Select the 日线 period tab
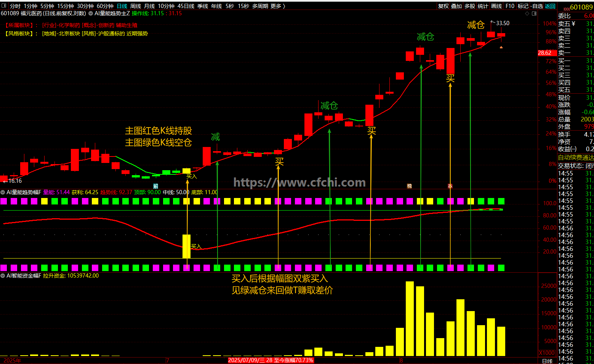Image resolution: width=594 pixels, height=364 pixels. (122, 6)
